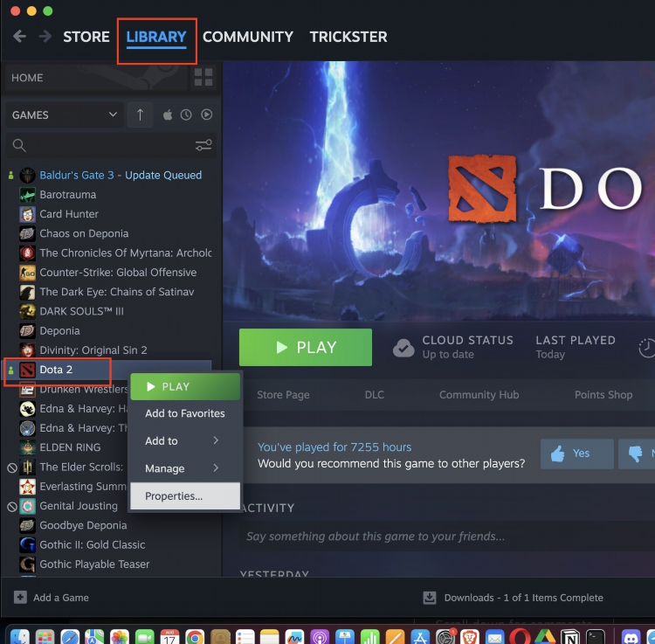655x644 pixels.
Task: Filter library by macOS Apple icon
Action: (x=168, y=115)
